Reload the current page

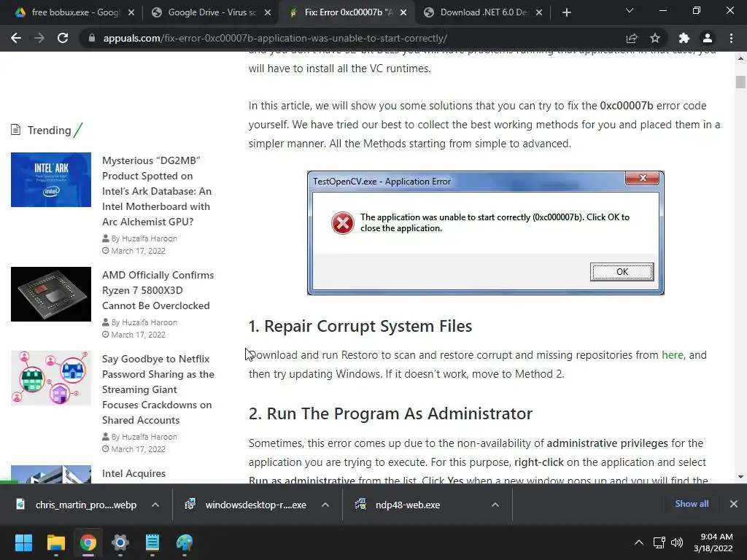tap(63, 38)
